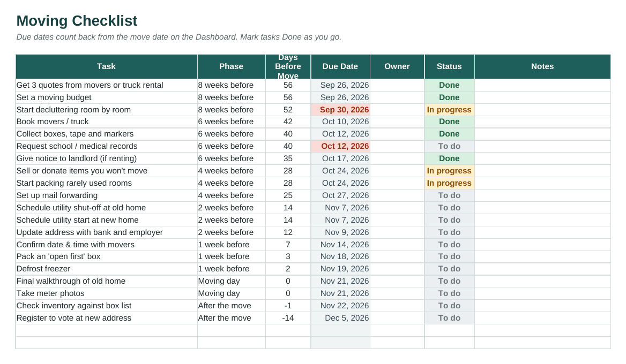Click the 'Notes' column header

click(542, 66)
